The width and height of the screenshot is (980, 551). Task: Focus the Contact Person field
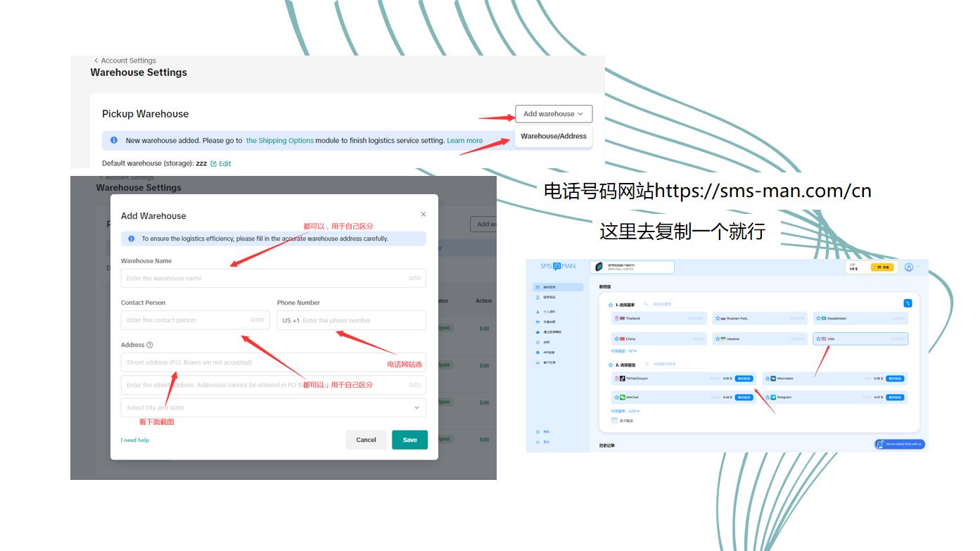pos(195,320)
